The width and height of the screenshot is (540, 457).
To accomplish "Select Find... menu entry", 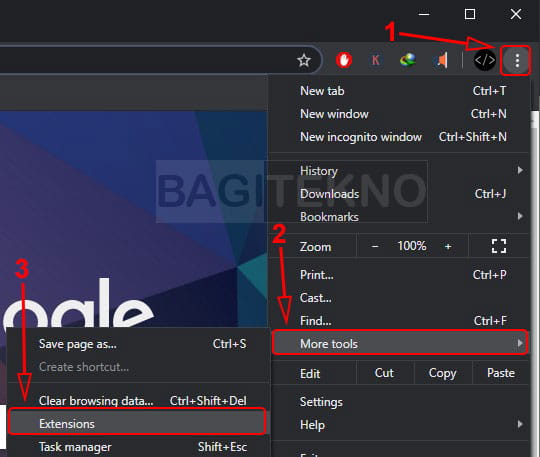I will pyautogui.click(x=399, y=321).
